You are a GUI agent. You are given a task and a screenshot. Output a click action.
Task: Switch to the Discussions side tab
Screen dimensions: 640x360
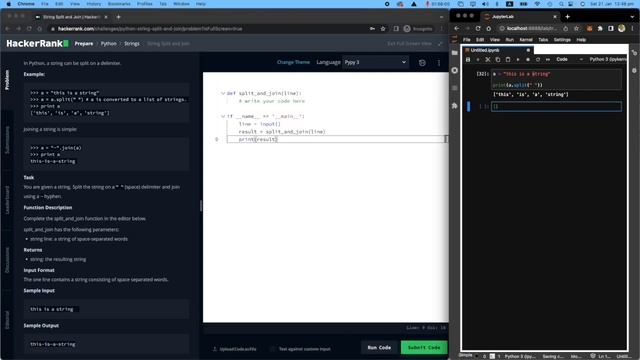tap(7, 260)
